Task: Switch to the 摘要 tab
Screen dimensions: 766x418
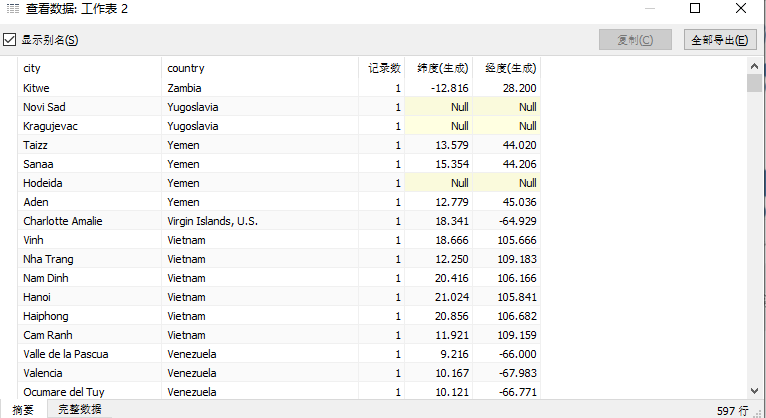Action: pos(23,409)
